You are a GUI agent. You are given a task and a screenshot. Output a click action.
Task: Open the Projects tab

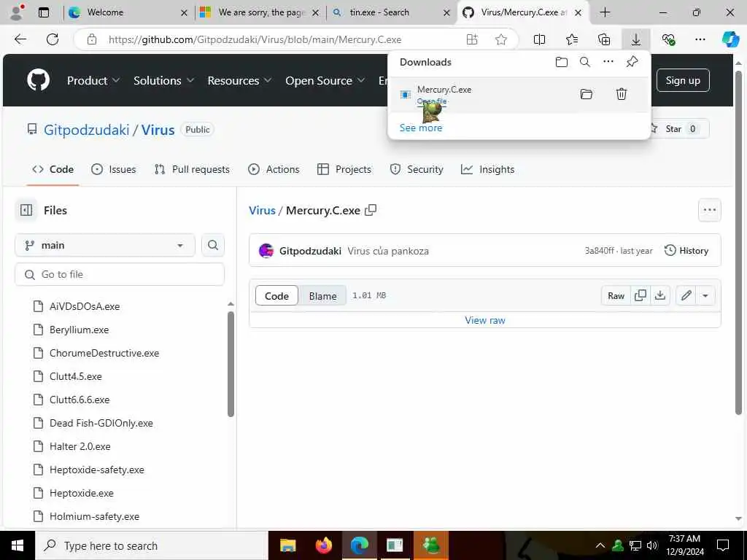pyautogui.click(x=344, y=169)
